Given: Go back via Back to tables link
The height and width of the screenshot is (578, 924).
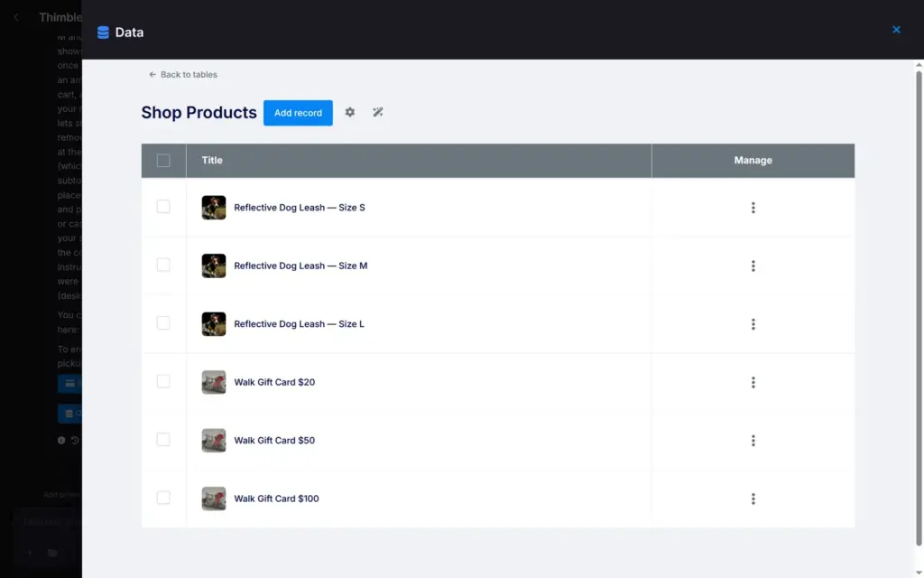Looking at the screenshot, I should 182,74.
